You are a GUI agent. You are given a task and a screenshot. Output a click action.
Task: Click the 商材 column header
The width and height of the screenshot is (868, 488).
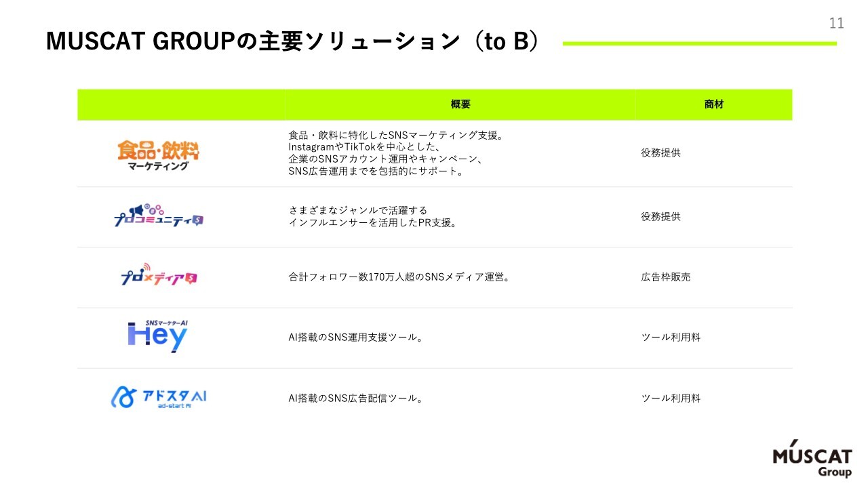tap(713, 104)
